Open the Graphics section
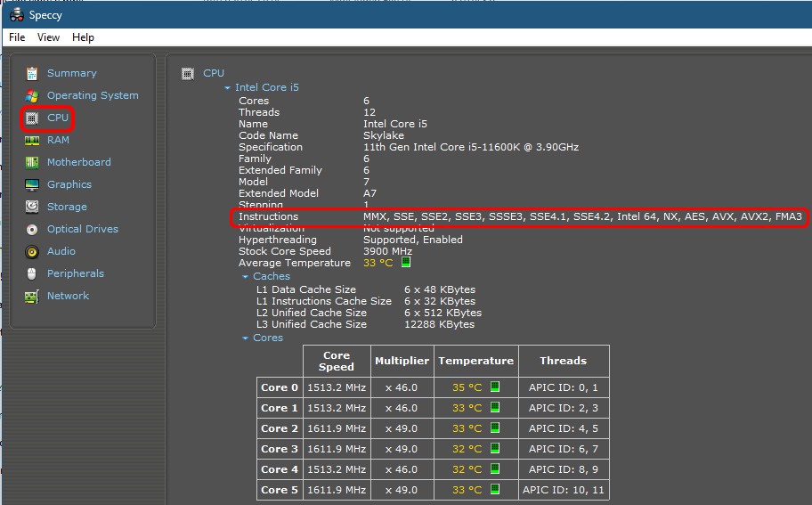 (x=69, y=185)
